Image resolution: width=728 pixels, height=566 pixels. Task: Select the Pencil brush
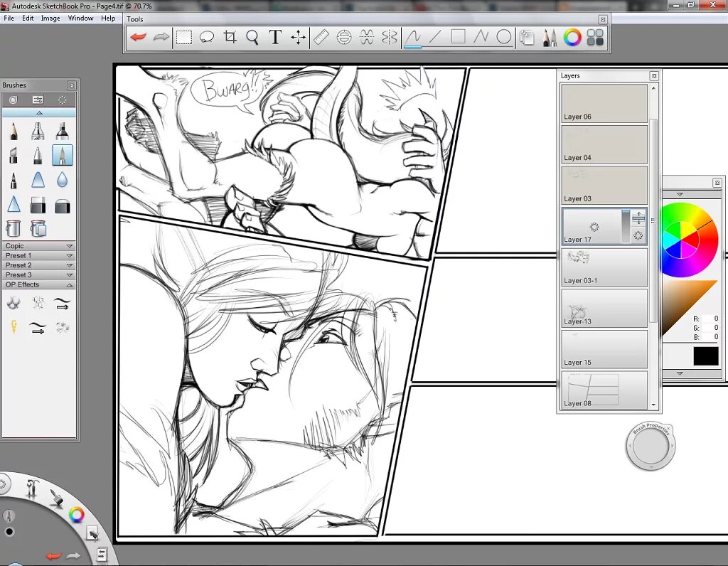click(x=14, y=131)
